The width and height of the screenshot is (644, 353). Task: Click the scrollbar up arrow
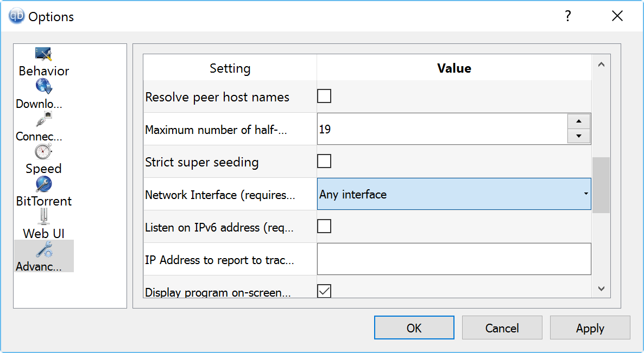click(601, 65)
